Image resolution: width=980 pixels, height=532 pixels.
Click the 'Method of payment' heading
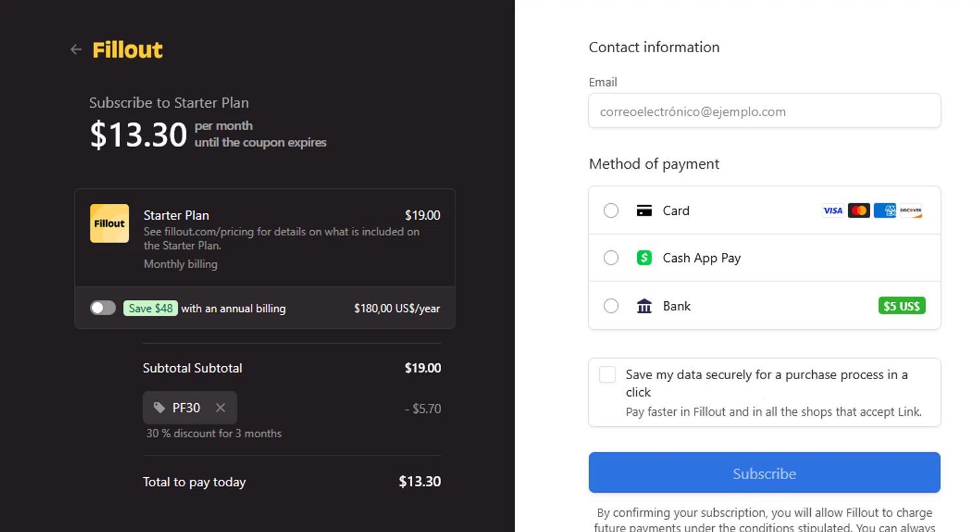click(x=654, y=164)
